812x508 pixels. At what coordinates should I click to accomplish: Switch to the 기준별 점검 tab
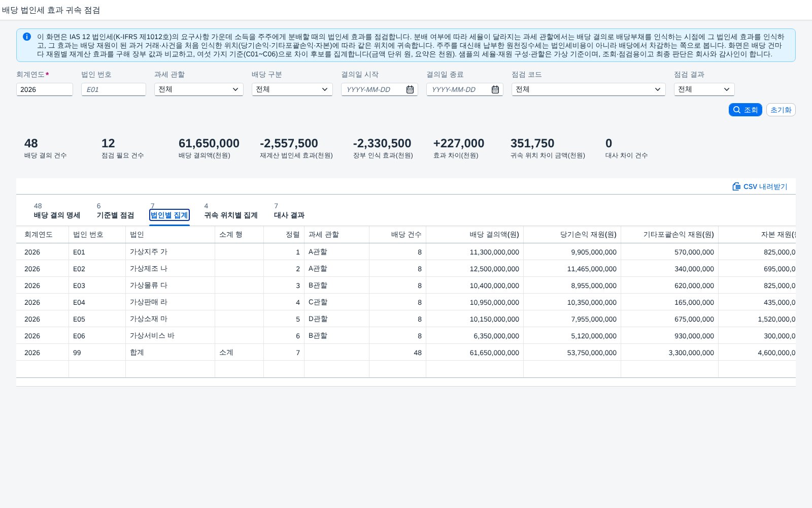pos(115,215)
